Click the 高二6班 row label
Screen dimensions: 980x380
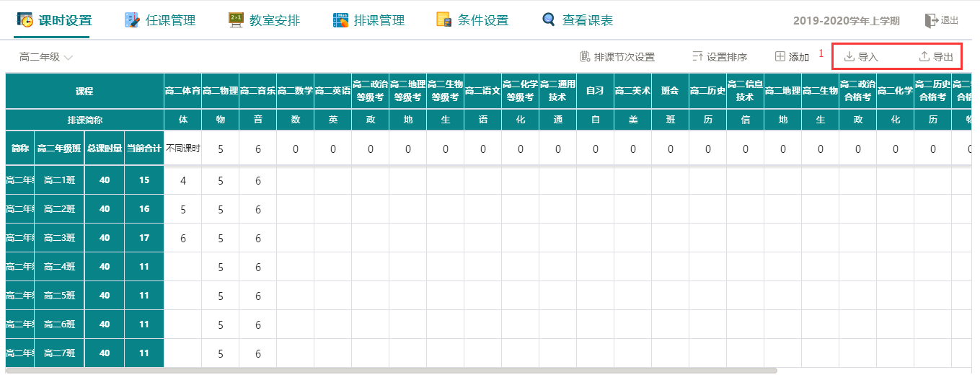[x=59, y=324]
